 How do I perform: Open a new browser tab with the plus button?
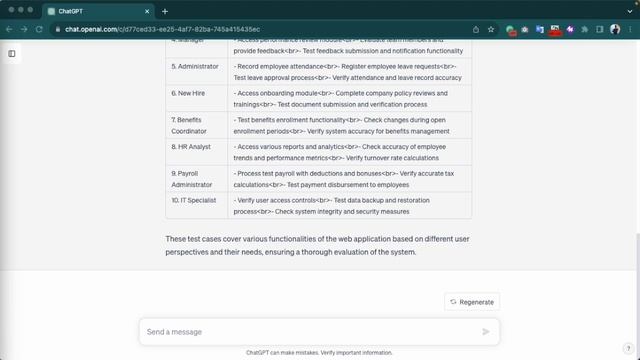click(x=165, y=11)
